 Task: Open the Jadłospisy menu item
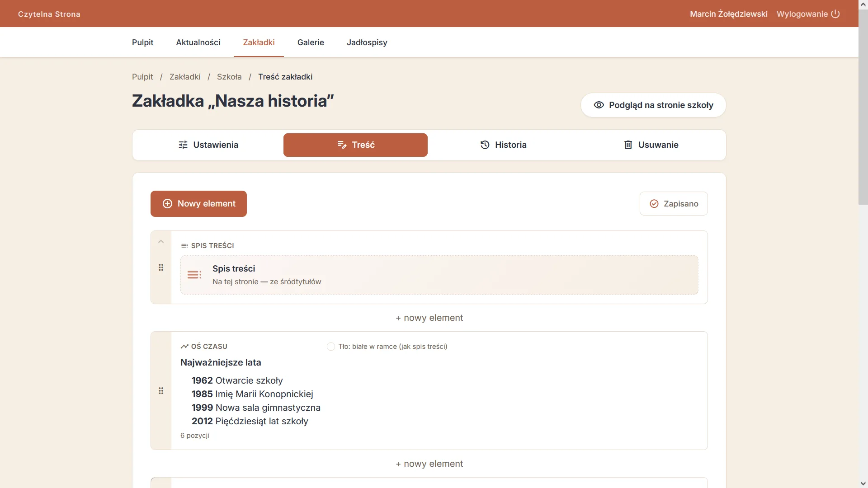[367, 42]
